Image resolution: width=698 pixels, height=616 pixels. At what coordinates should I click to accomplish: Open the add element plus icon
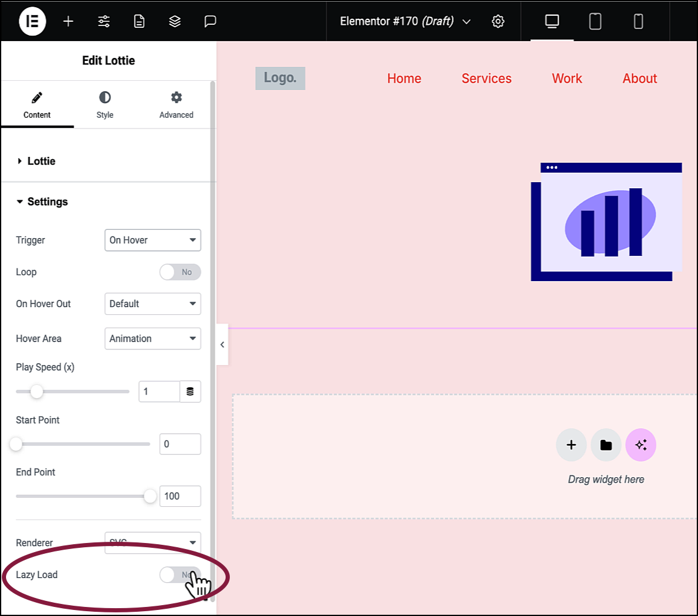point(68,21)
